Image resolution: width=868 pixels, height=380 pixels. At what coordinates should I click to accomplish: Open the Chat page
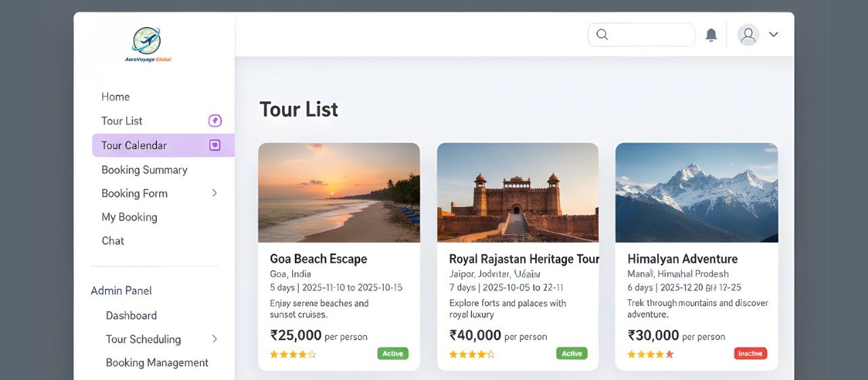click(x=113, y=241)
